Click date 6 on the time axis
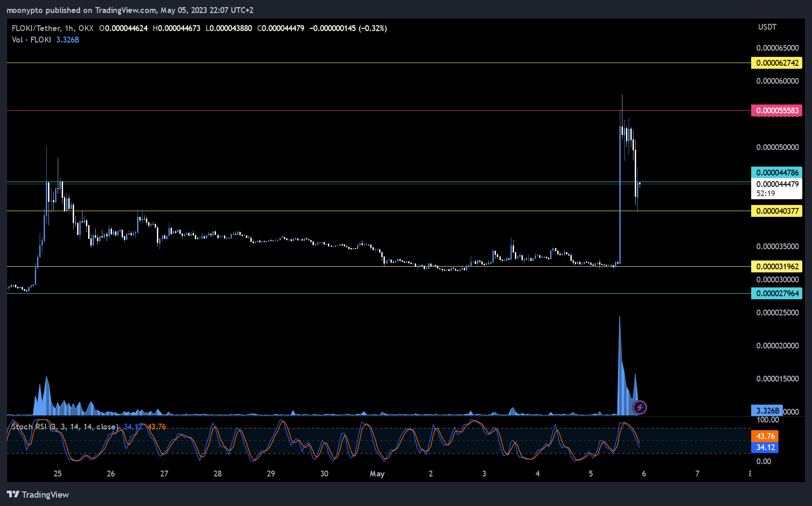This screenshot has width=812, height=506. click(644, 474)
